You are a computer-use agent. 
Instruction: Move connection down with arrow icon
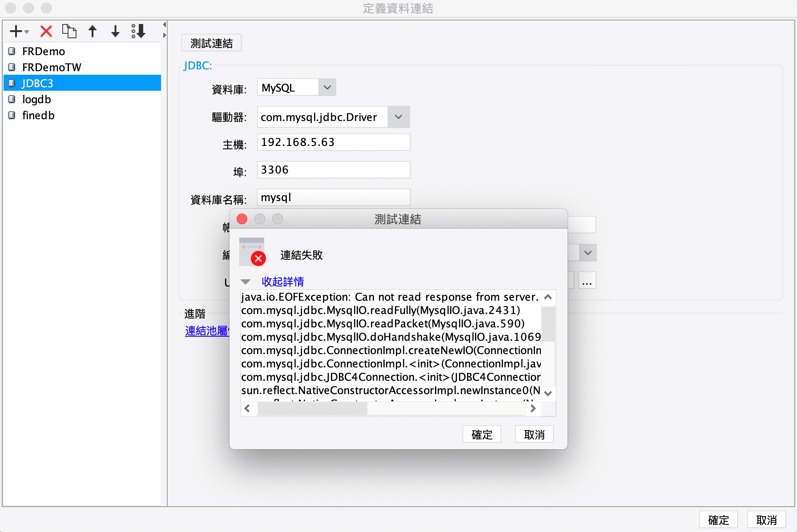pos(115,31)
